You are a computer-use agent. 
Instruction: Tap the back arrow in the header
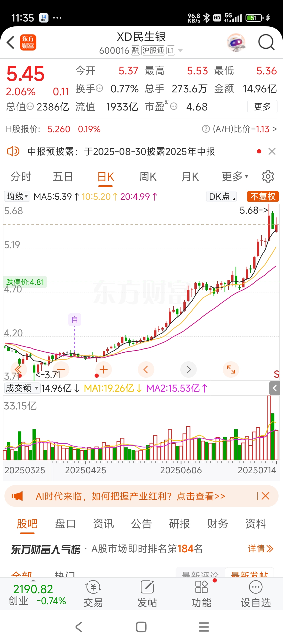point(10,42)
